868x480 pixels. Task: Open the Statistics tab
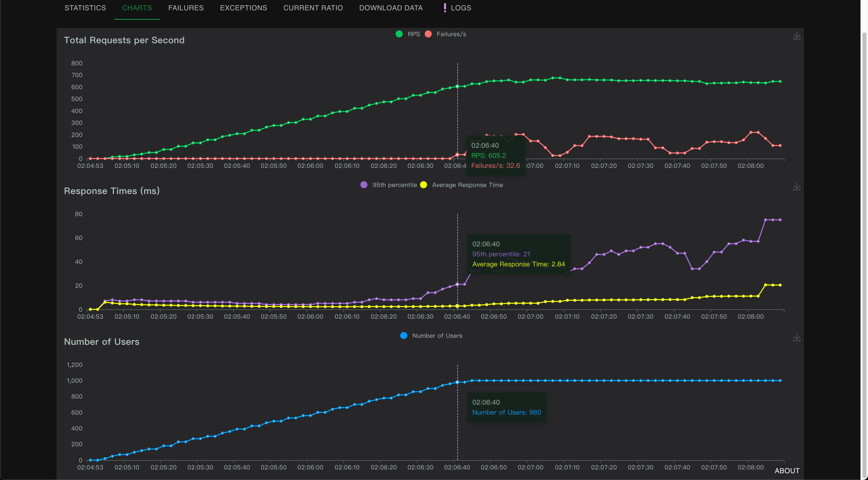point(85,8)
